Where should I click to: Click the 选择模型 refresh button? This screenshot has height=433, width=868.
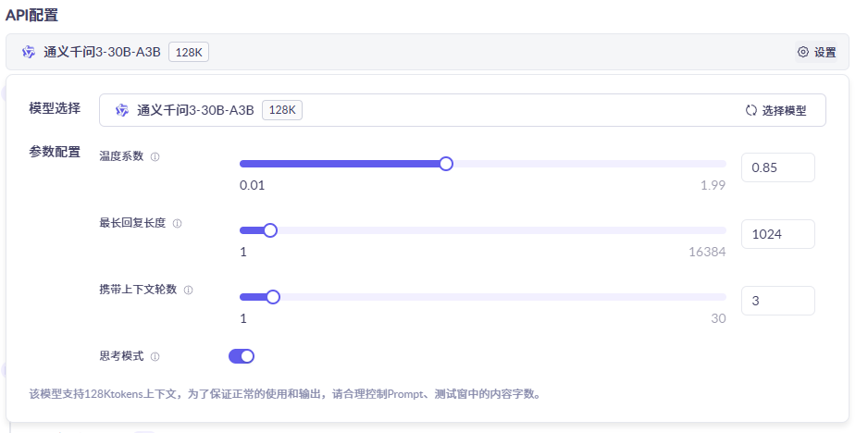775,110
